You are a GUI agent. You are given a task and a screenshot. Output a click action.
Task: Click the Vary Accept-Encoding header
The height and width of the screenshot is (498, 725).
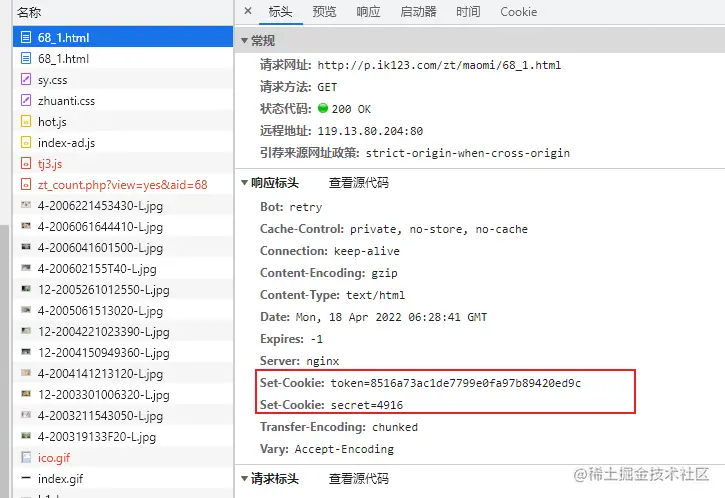pos(327,449)
